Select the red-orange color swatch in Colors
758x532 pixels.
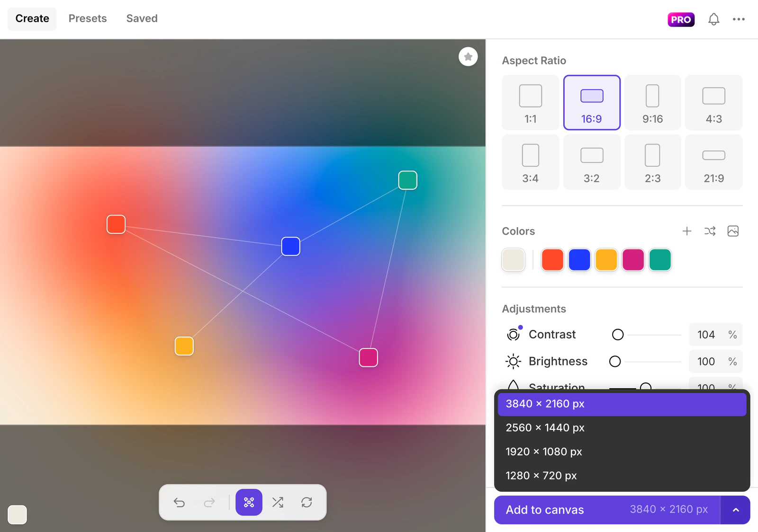(552, 260)
